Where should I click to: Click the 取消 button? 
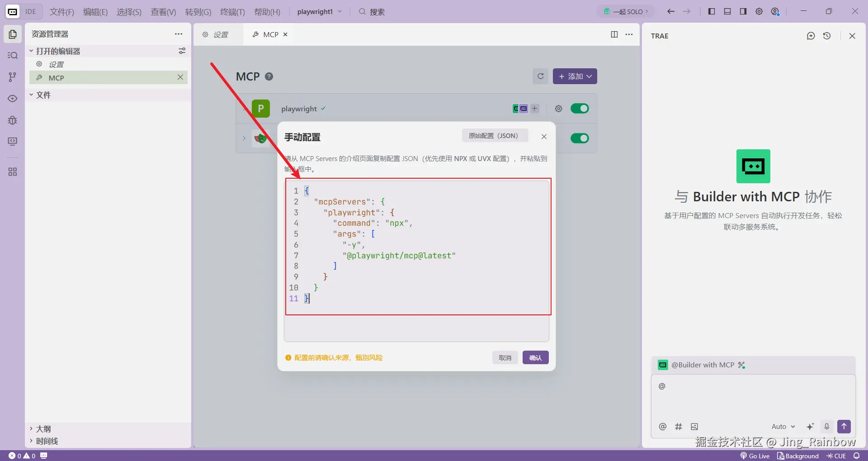(x=505, y=358)
